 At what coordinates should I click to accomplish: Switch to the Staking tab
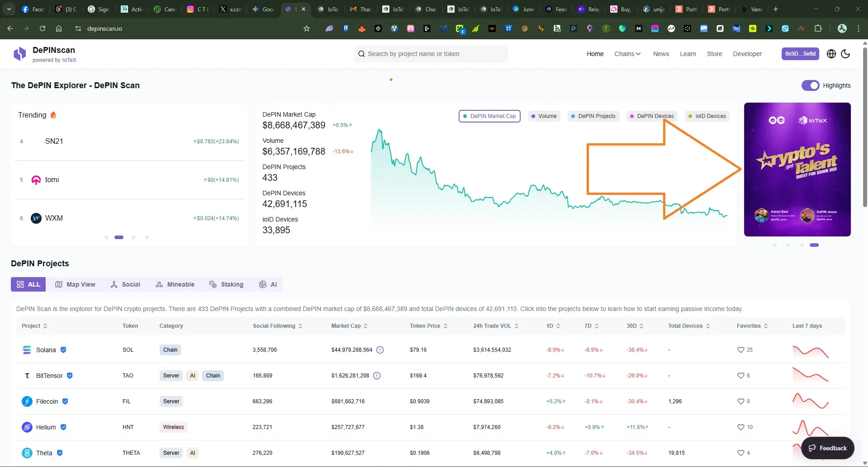226,284
